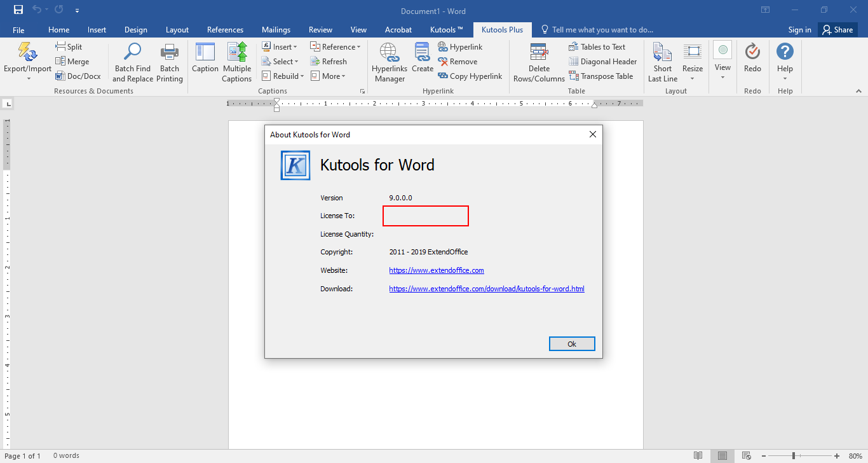
Task: Click the Copy Hyperlink button
Action: (470, 76)
